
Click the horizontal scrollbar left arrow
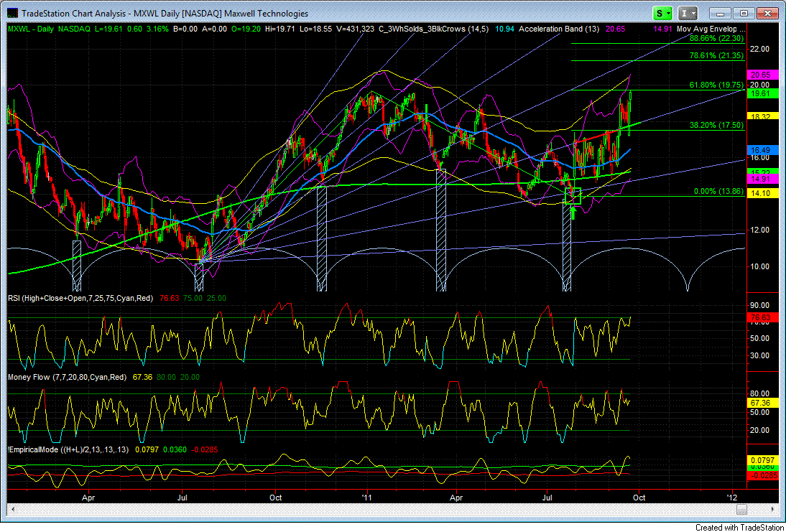click(12, 510)
